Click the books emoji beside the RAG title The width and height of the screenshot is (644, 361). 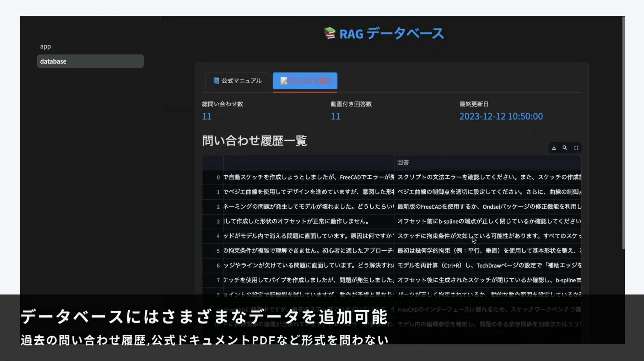329,33
